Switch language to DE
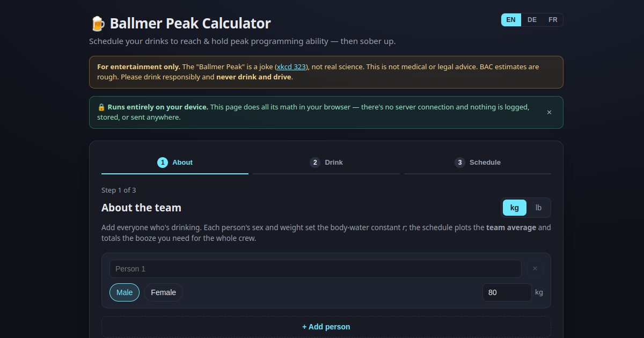 coord(532,20)
